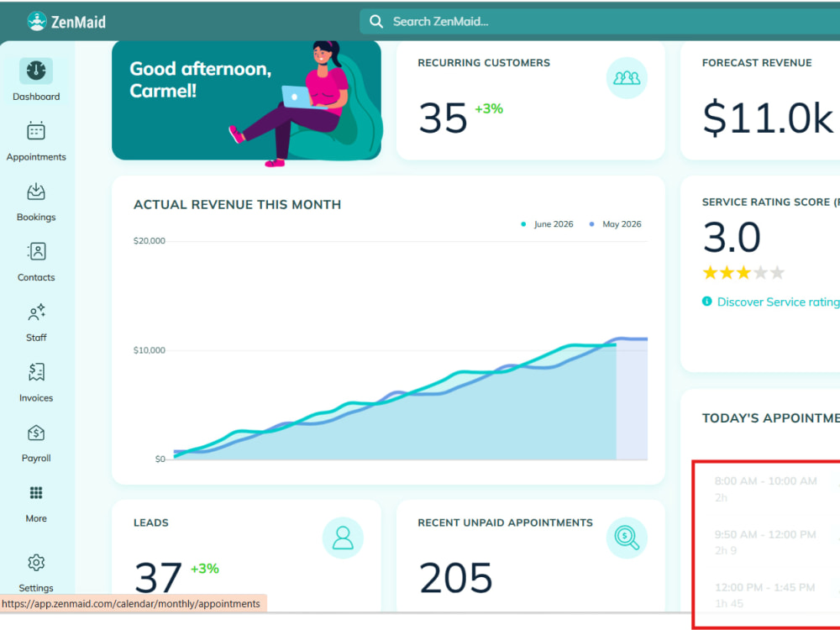Screen dimensions: 840x630
Task: Click the Contacts label in sidebar
Action: pos(36,277)
